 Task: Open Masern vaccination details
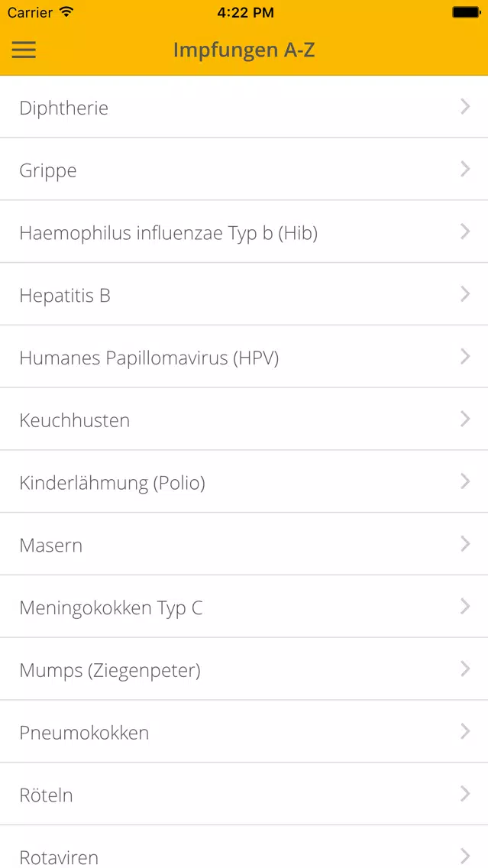[51, 546]
